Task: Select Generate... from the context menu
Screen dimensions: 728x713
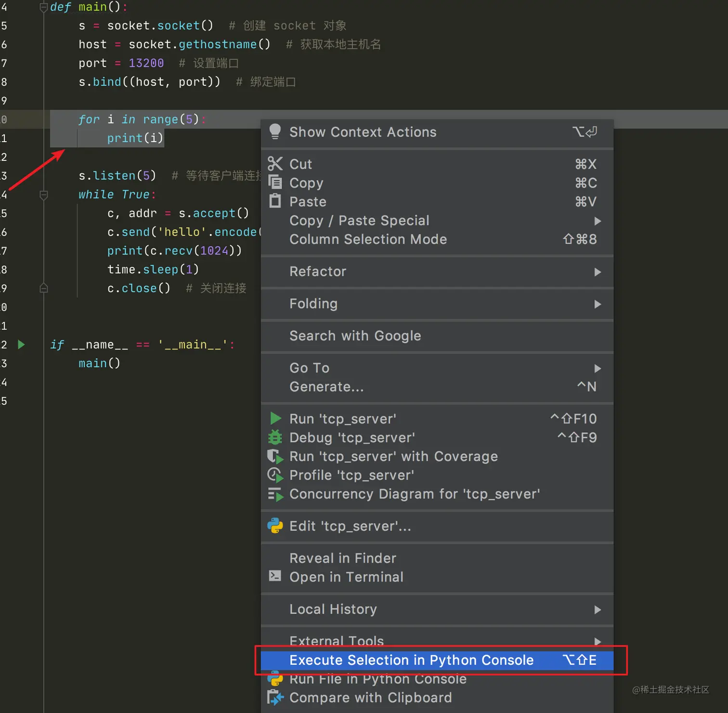Action: pos(437,387)
